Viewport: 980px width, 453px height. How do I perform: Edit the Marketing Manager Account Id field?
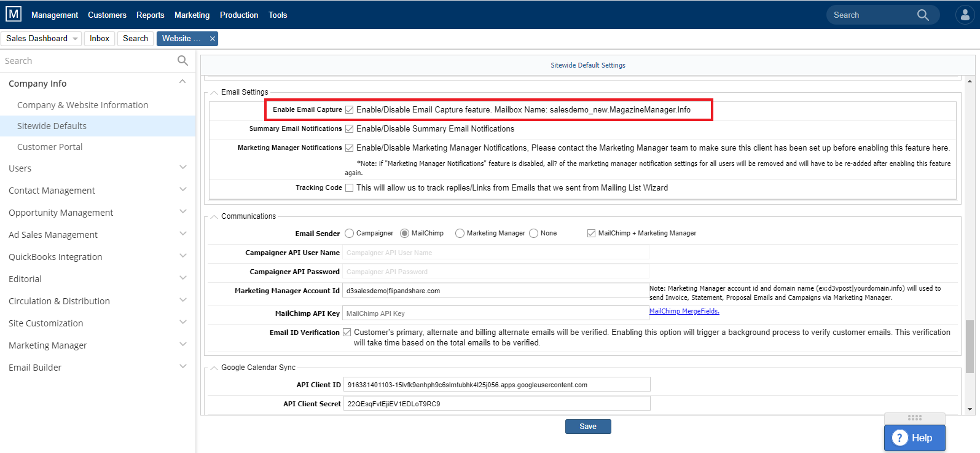[x=495, y=291]
